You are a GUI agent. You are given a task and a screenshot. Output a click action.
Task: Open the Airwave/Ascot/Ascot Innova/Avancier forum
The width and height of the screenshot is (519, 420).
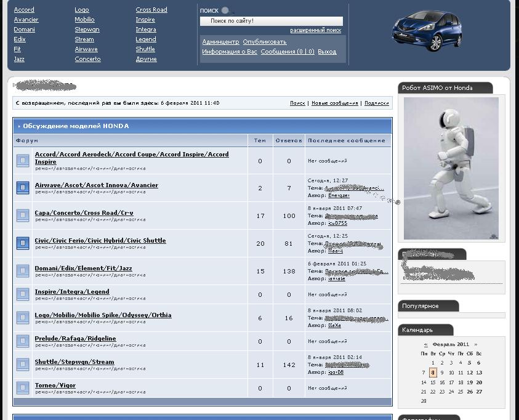tap(96, 185)
